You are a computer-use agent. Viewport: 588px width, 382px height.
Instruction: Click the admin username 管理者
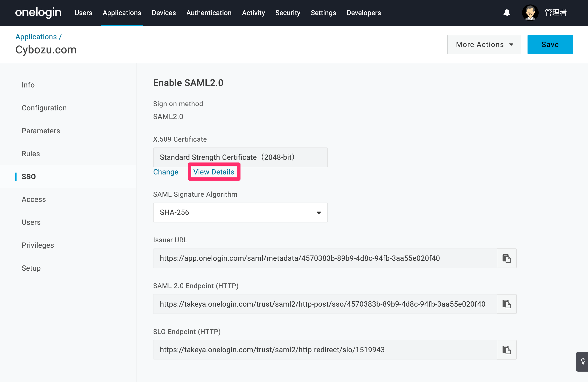coord(556,13)
